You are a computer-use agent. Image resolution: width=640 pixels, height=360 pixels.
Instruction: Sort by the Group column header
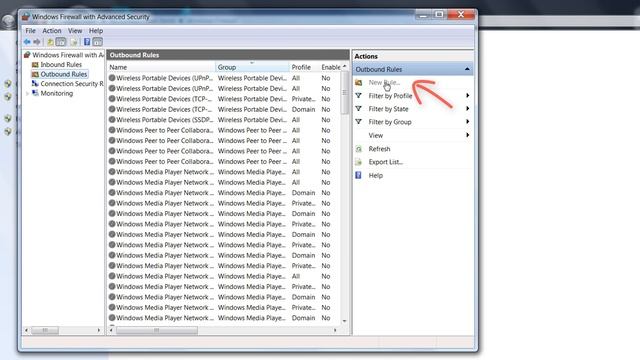pos(252,67)
